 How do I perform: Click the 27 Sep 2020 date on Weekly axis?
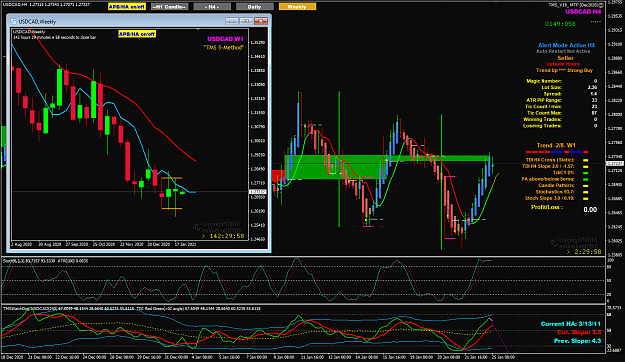(x=77, y=244)
